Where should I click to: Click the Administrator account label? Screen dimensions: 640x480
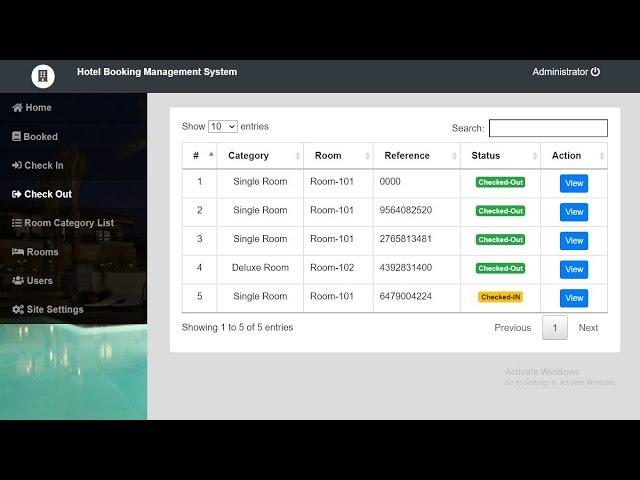(x=560, y=72)
